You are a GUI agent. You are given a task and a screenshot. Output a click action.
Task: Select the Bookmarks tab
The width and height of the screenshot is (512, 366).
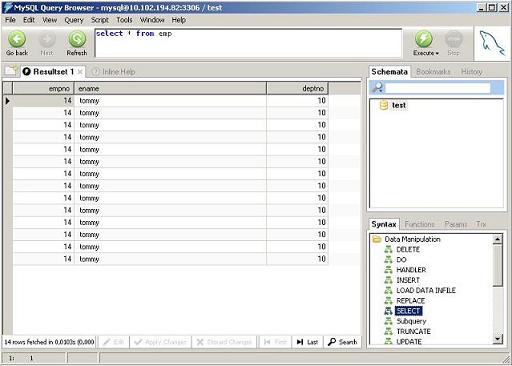433,72
